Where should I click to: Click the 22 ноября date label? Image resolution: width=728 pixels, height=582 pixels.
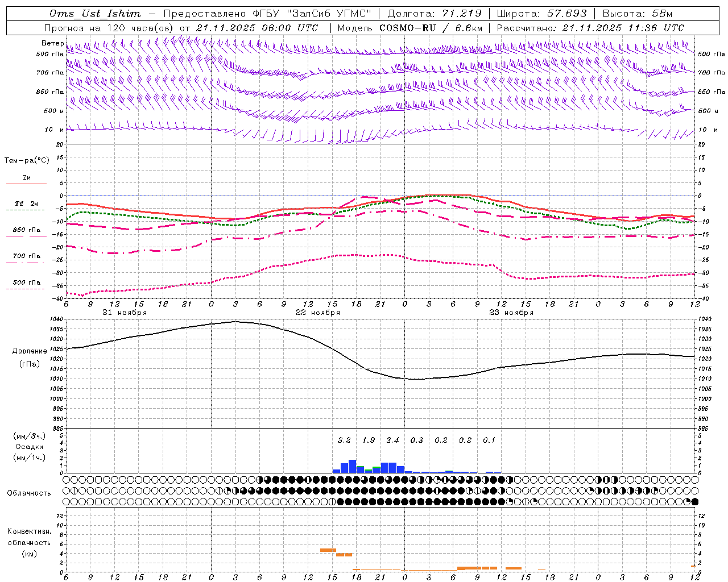(x=318, y=313)
